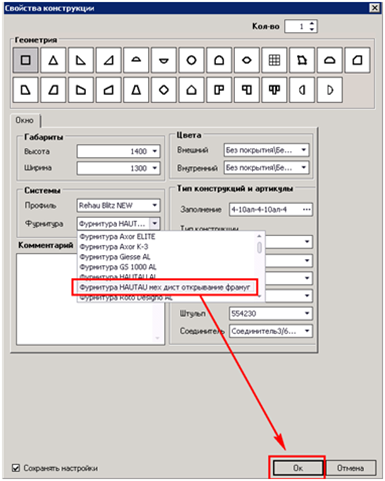Select the circle geometry shape
The image size is (385, 481).
pos(191,60)
